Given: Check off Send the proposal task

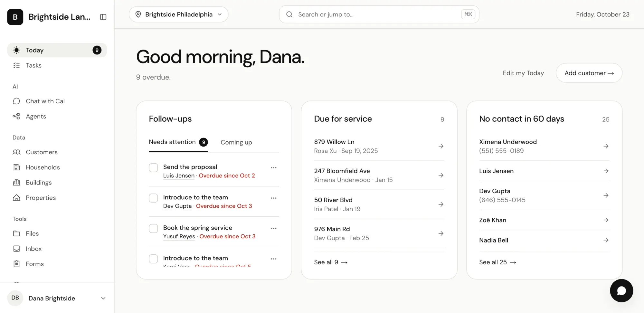Looking at the screenshot, I should click(153, 168).
